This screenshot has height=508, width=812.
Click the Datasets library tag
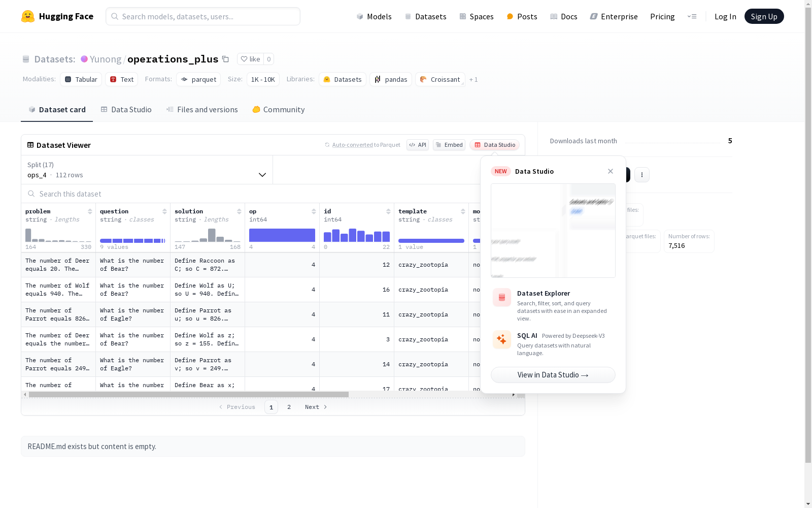[343, 79]
